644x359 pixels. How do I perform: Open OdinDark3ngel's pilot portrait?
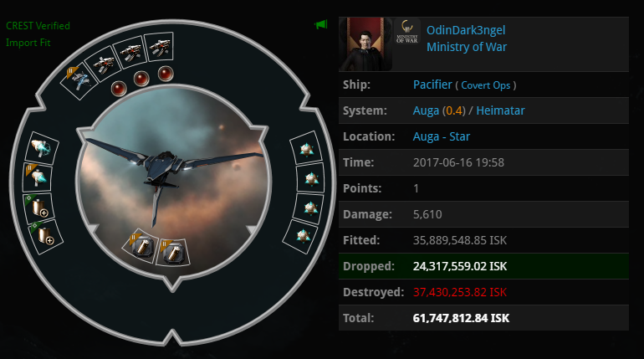365,44
